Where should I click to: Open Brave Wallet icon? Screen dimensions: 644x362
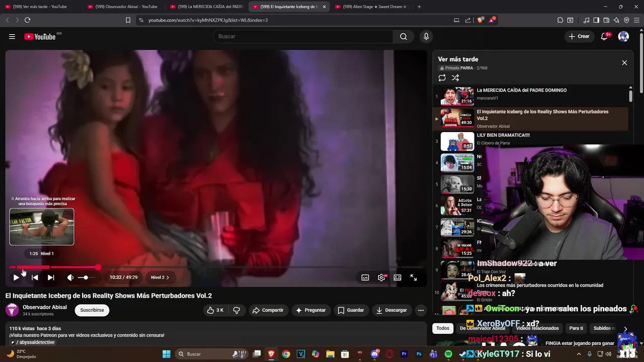(606, 20)
